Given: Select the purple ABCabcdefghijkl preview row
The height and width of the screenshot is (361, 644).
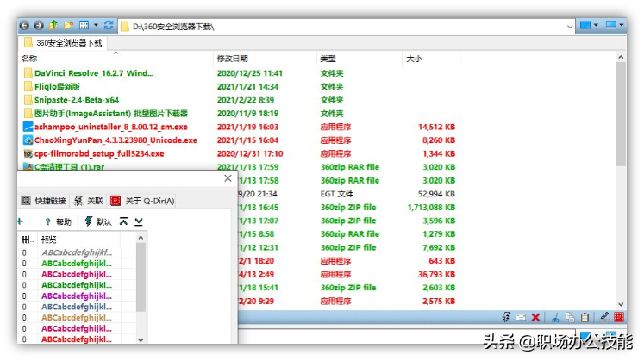Looking at the screenshot, I should 77,296.
